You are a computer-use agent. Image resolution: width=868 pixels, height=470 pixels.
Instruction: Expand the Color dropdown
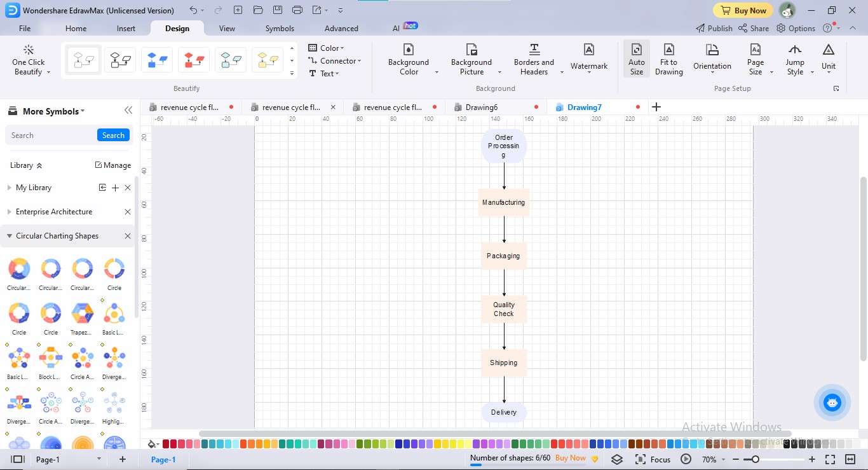(x=326, y=48)
